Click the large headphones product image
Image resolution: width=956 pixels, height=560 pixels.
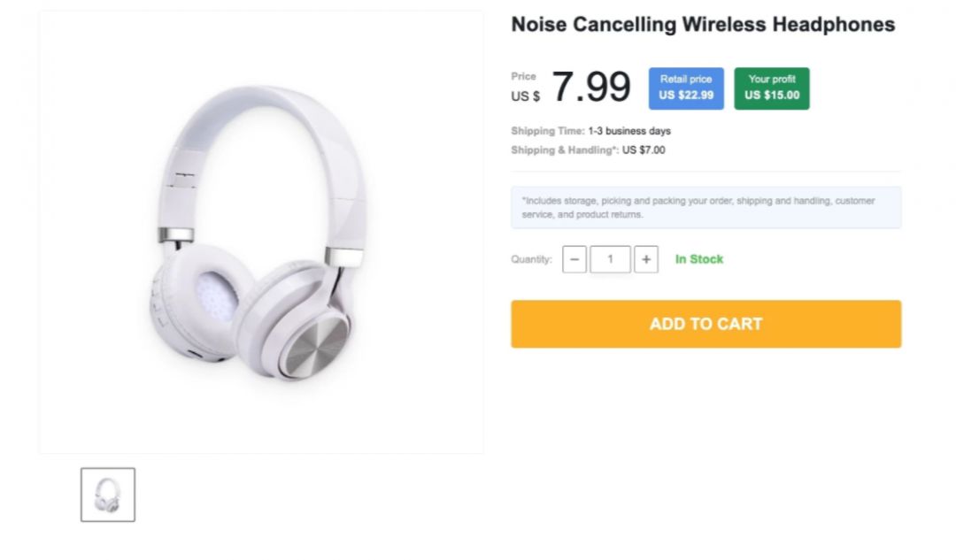coord(261,232)
